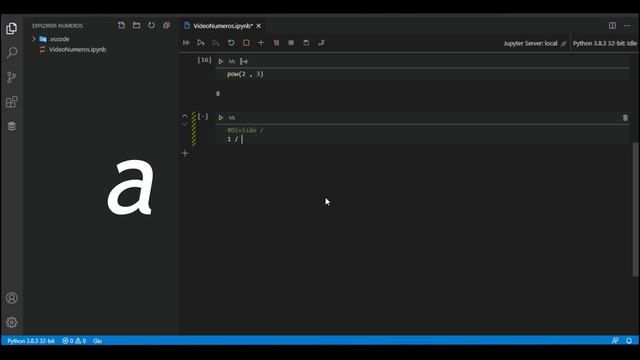Clear all cell outputs
Viewport: 640px width, 360px height.
(276, 43)
